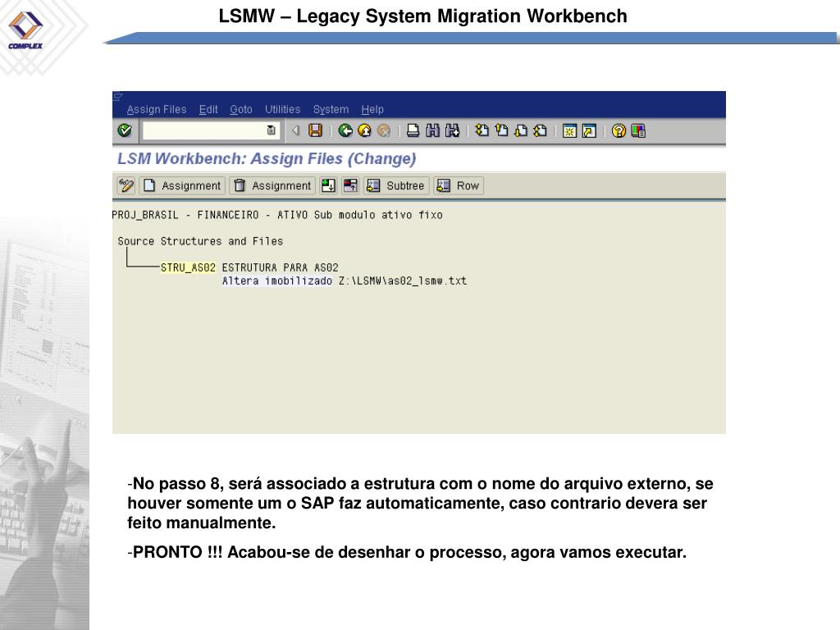Click the 'Altera imobilizado' file description

pyautogui.click(x=277, y=281)
